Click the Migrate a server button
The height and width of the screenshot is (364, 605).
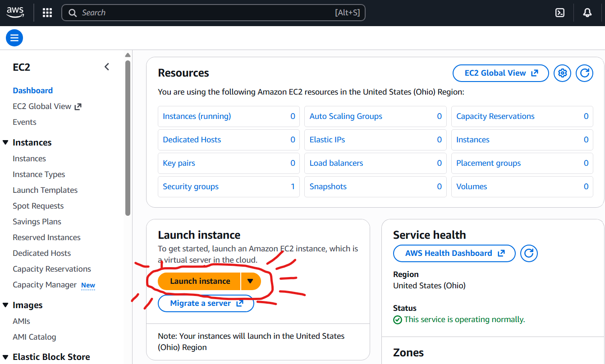pos(206,303)
